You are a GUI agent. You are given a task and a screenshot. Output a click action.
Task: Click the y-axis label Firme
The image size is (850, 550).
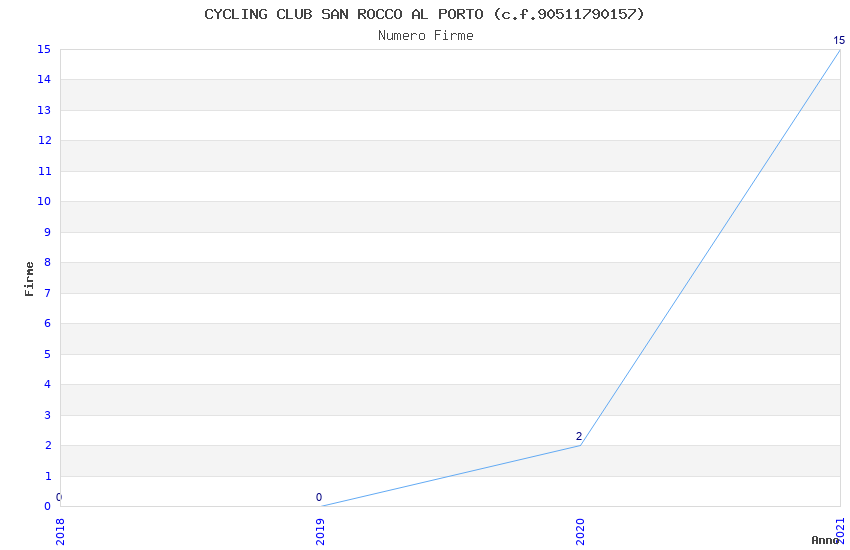29,279
